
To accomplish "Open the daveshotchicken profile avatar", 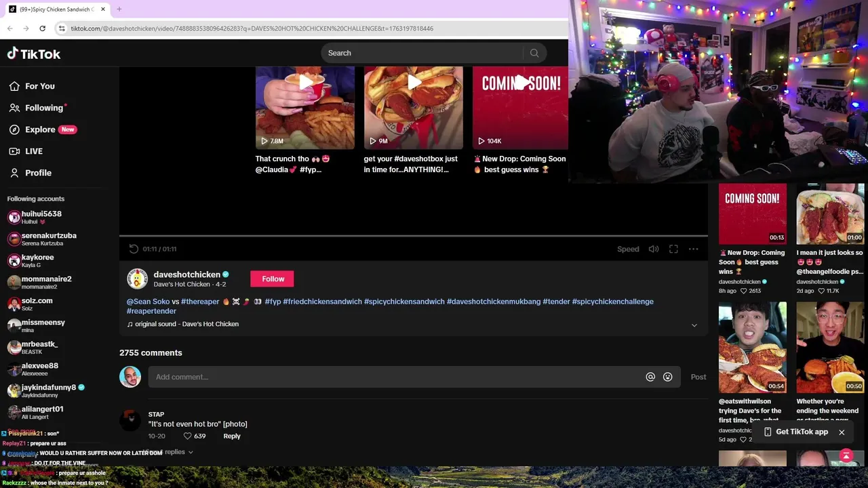I will (137, 279).
